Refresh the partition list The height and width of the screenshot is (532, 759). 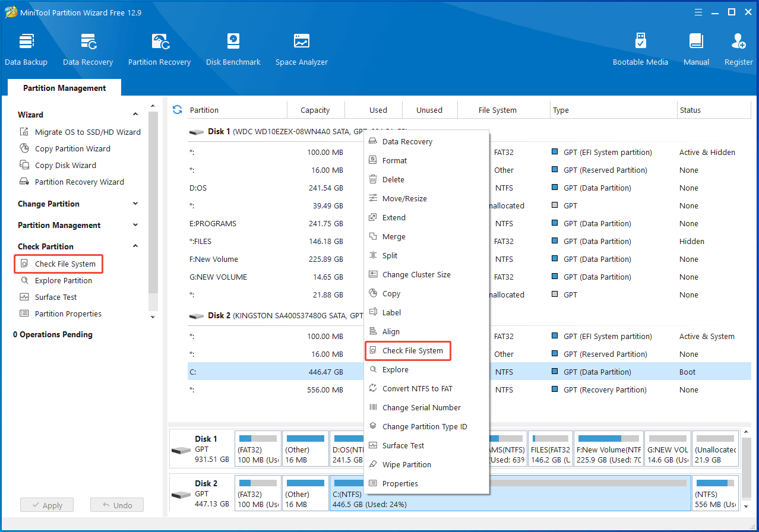pyautogui.click(x=177, y=109)
